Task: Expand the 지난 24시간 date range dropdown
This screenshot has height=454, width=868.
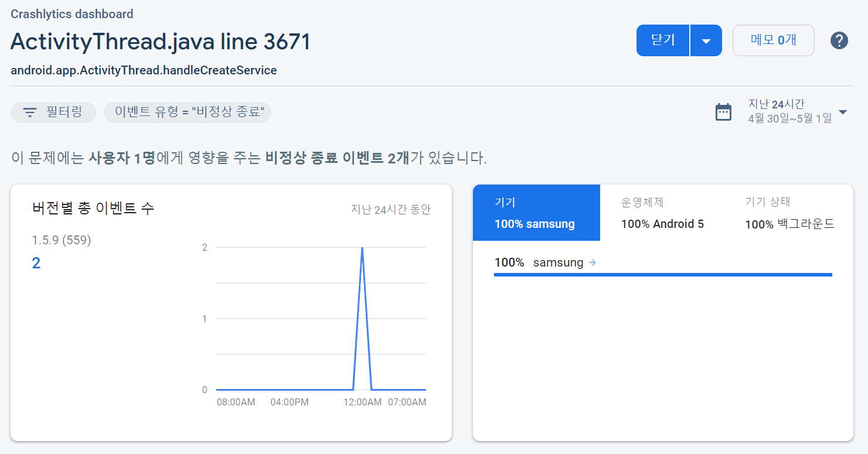Action: coord(843,112)
